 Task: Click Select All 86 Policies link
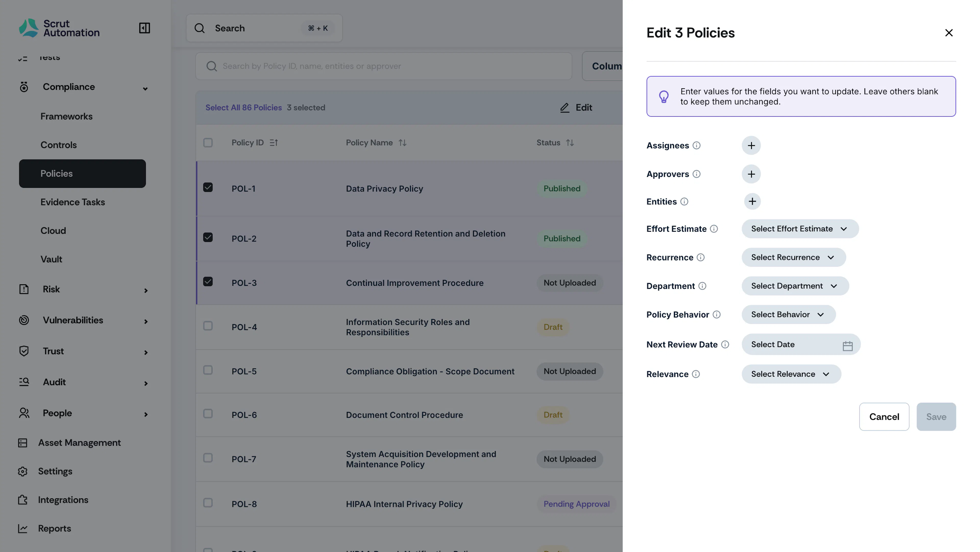pos(243,108)
